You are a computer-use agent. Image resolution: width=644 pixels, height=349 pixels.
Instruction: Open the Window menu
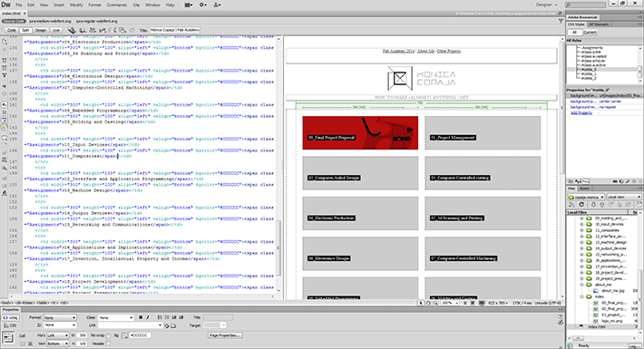click(x=152, y=5)
